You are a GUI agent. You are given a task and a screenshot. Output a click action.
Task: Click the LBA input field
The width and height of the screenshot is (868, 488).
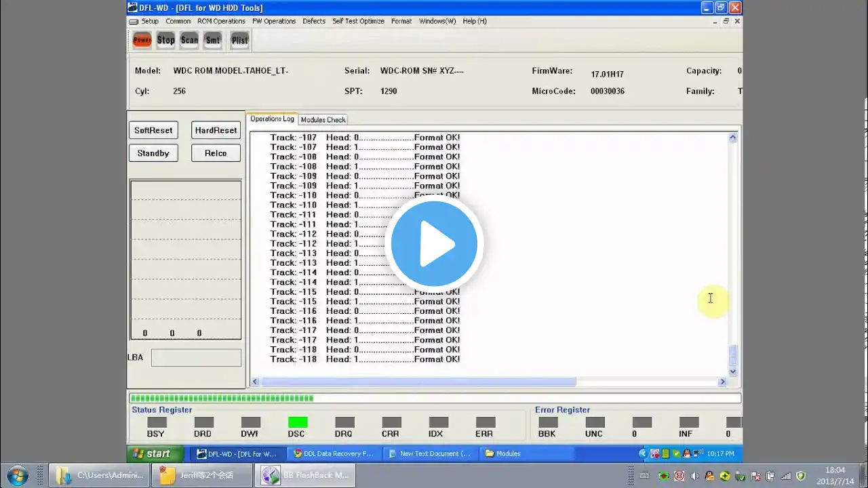[196, 358]
